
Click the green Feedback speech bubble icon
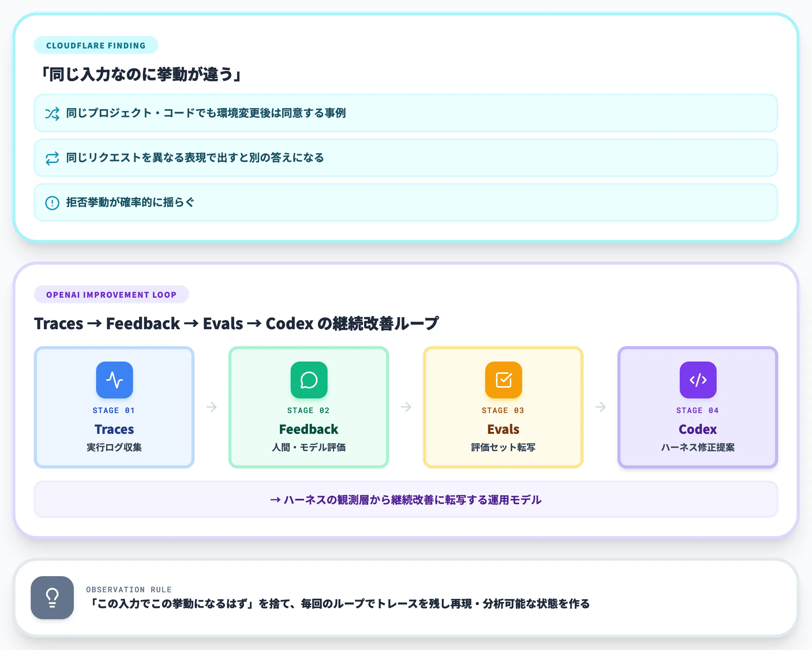(309, 380)
